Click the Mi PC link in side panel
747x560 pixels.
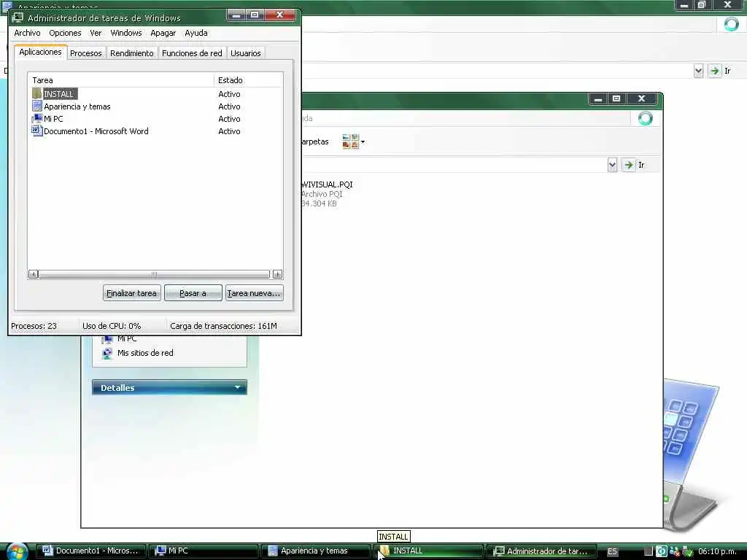click(127, 338)
